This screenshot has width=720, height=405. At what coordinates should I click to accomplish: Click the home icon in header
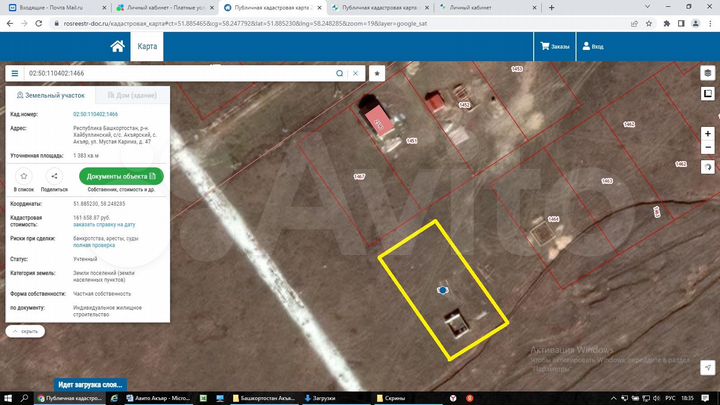point(118,46)
